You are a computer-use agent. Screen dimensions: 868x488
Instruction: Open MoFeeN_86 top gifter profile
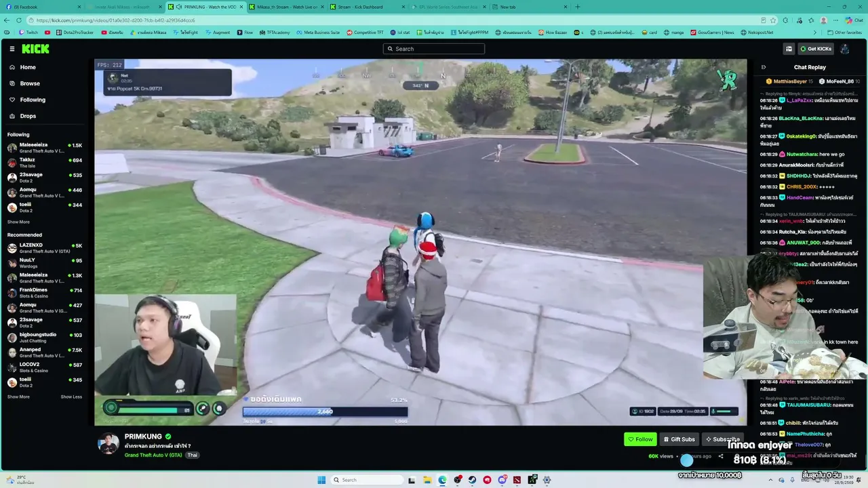click(840, 81)
